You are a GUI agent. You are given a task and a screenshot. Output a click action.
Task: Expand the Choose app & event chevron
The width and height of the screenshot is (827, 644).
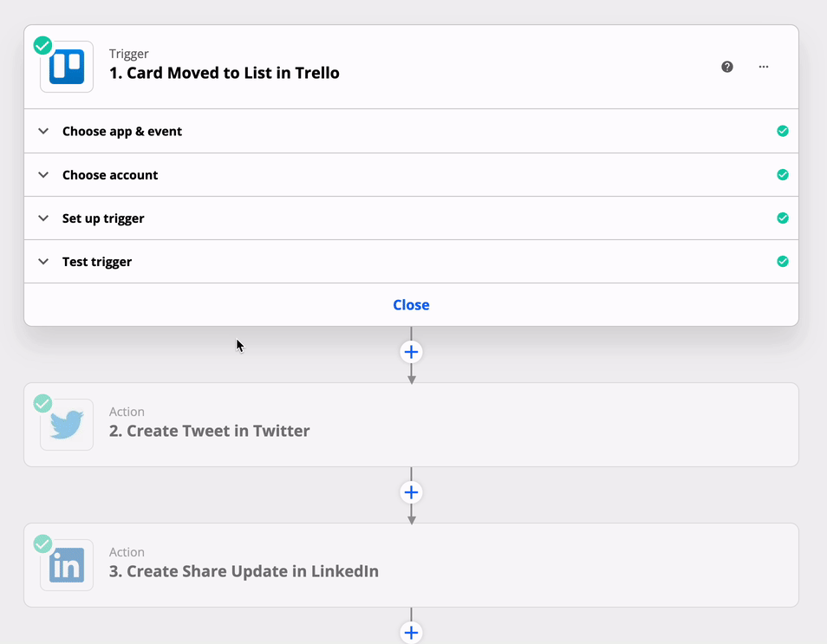point(43,131)
